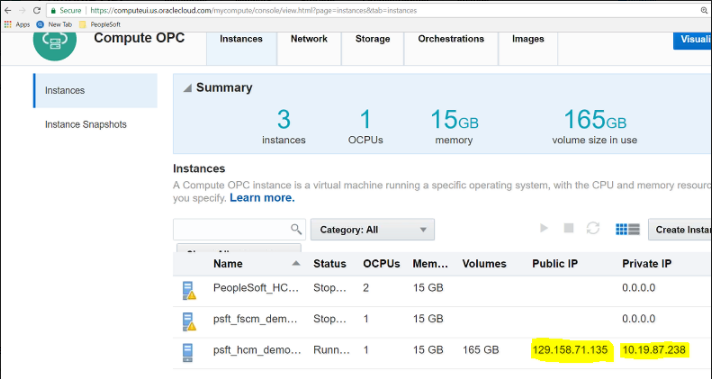The width and height of the screenshot is (712, 379).
Task: Click the psft_hcm_demo instance server icon
Action: 188,353
